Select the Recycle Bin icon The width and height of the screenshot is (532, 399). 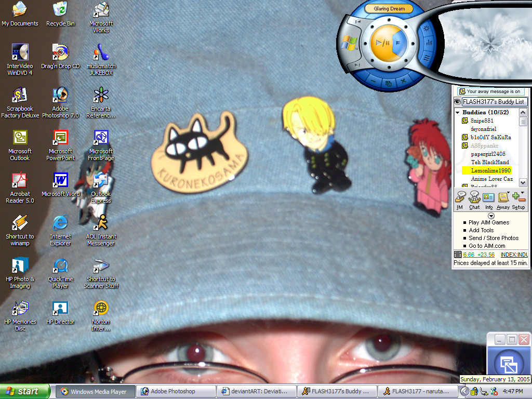pos(60,14)
